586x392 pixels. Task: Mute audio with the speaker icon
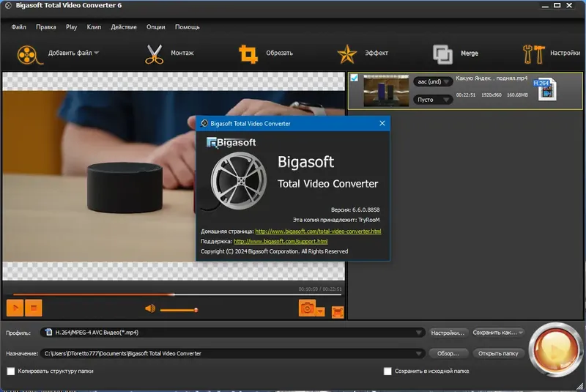pos(150,308)
